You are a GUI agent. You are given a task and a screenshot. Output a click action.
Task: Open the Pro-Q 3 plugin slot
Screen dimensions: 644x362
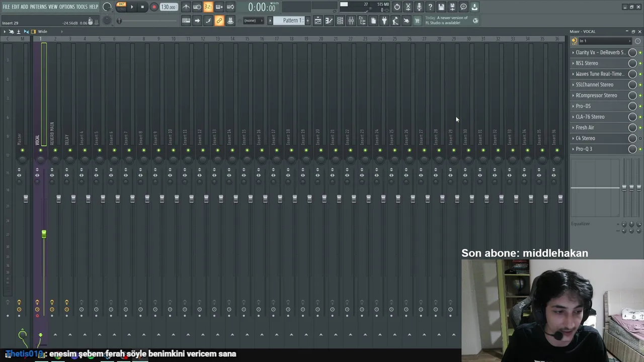pos(600,149)
